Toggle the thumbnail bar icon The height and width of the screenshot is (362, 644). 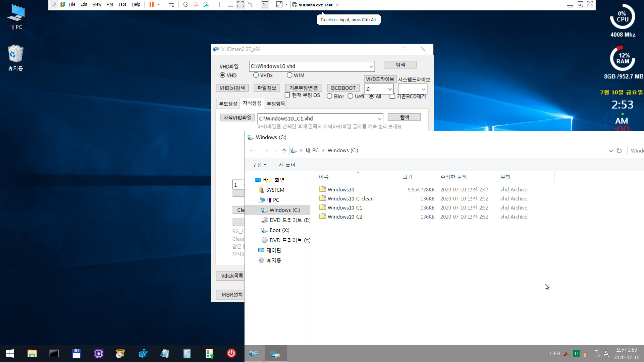(x=230, y=5)
